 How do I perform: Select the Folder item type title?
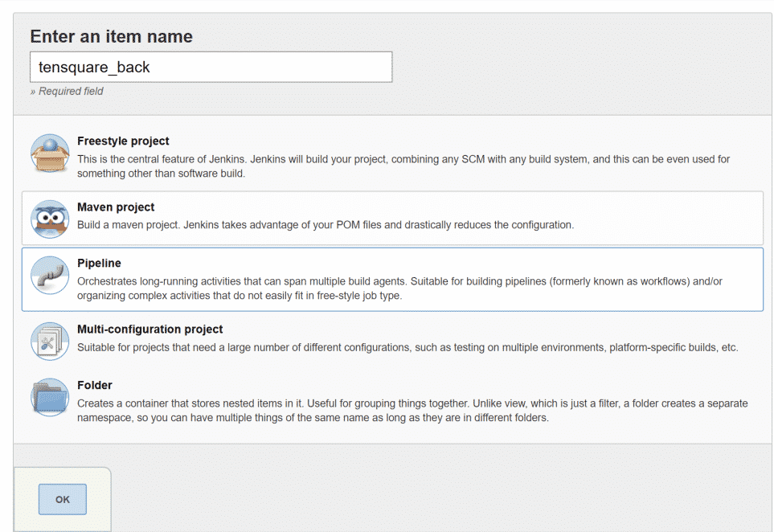tap(94, 386)
